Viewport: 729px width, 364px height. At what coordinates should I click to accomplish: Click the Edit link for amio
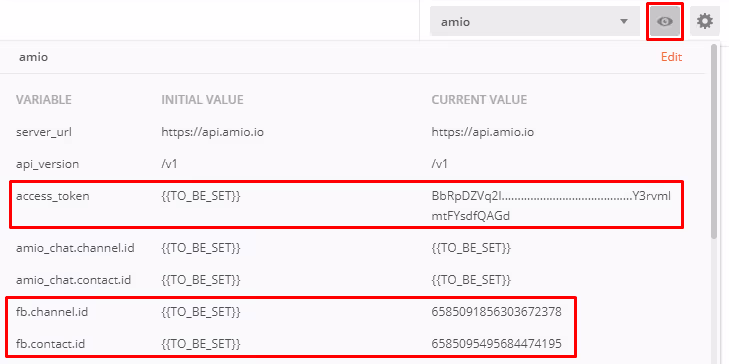click(x=671, y=57)
